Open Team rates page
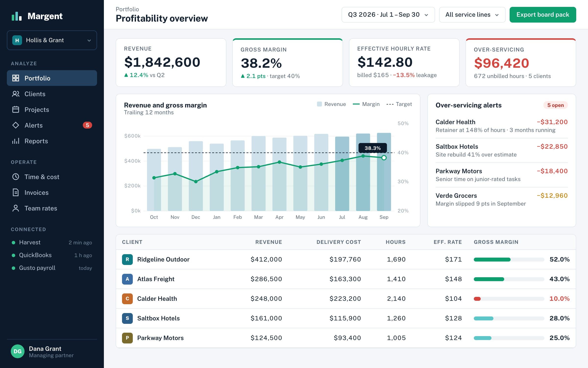This screenshot has width=588, height=368. 52,208
